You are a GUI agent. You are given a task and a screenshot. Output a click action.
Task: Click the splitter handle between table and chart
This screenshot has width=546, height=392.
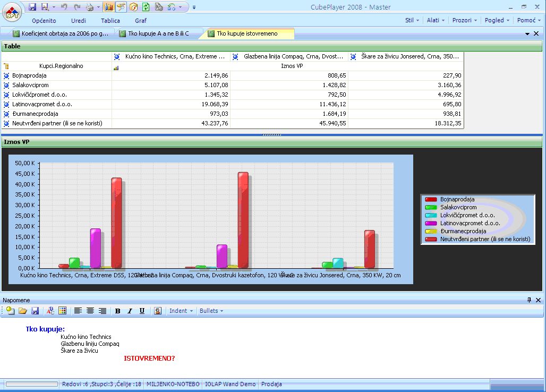[271, 134]
